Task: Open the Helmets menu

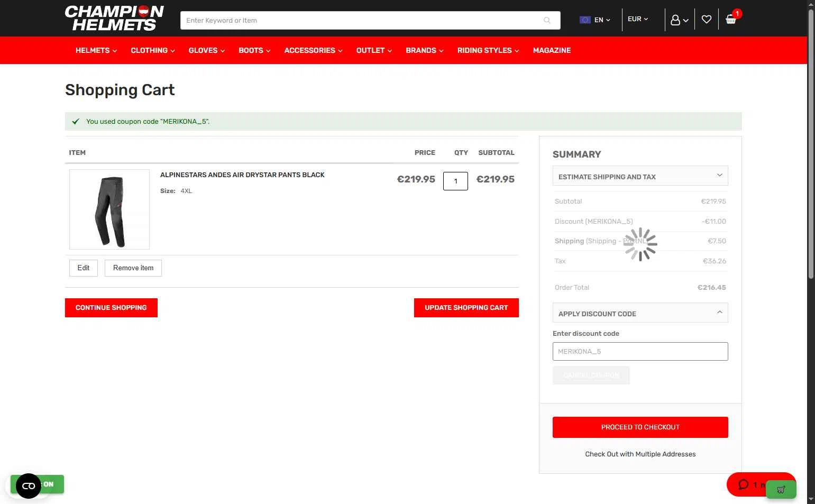Action: [x=96, y=50]
